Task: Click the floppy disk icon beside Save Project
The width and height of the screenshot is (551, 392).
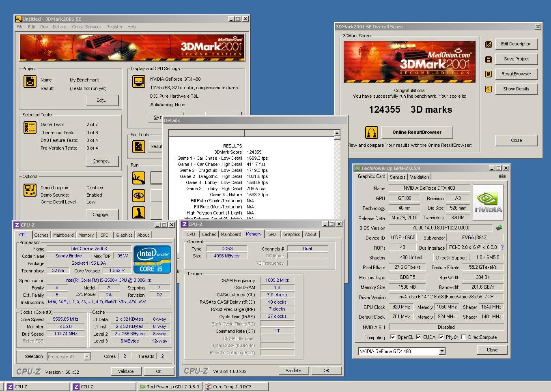Action: point(489,60)
